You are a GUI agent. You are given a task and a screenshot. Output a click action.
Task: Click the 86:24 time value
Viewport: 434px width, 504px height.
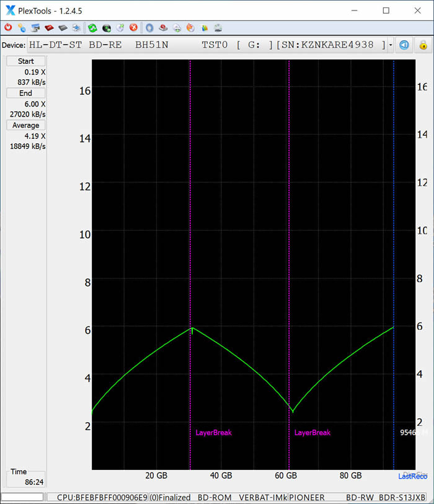34,482
